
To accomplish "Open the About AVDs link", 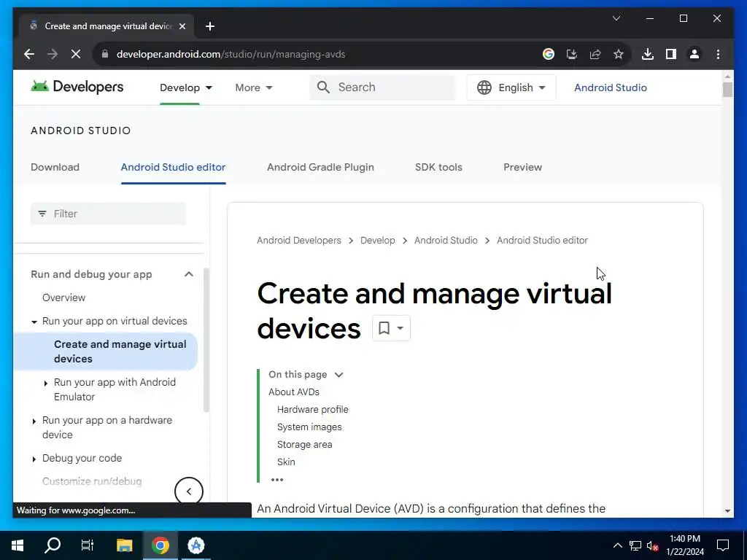I will (294, 392).
